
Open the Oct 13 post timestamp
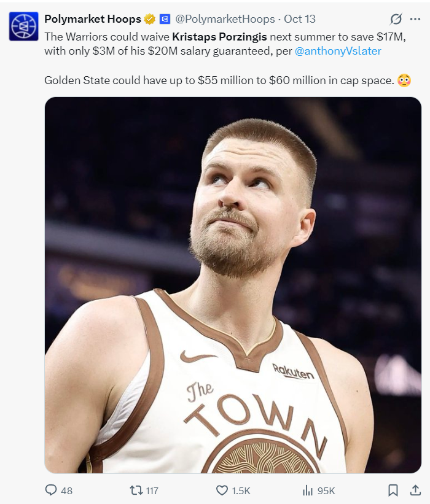pos(299,19)
